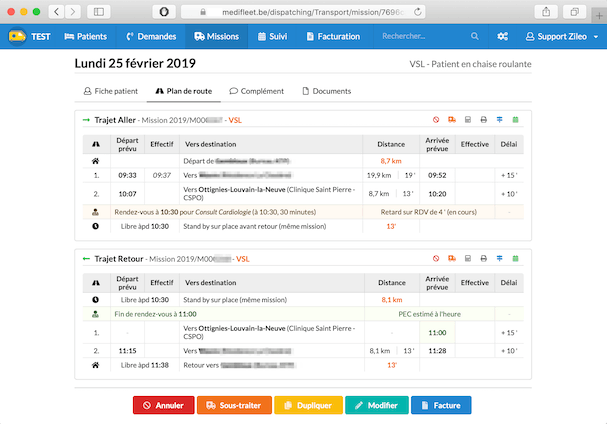
Task: Click the orange truck icon in Trajet Aller
Action: click(452, 121)
